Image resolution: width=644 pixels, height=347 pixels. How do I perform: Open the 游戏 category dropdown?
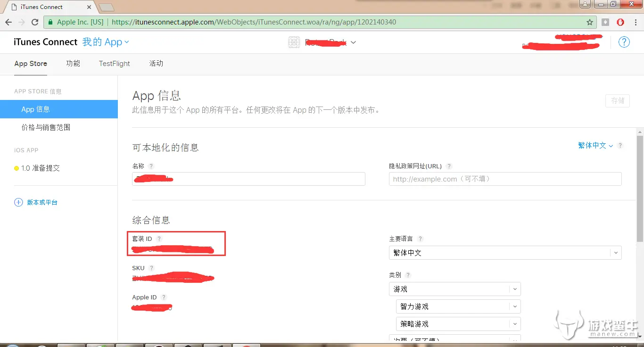(x=454, y=289)
